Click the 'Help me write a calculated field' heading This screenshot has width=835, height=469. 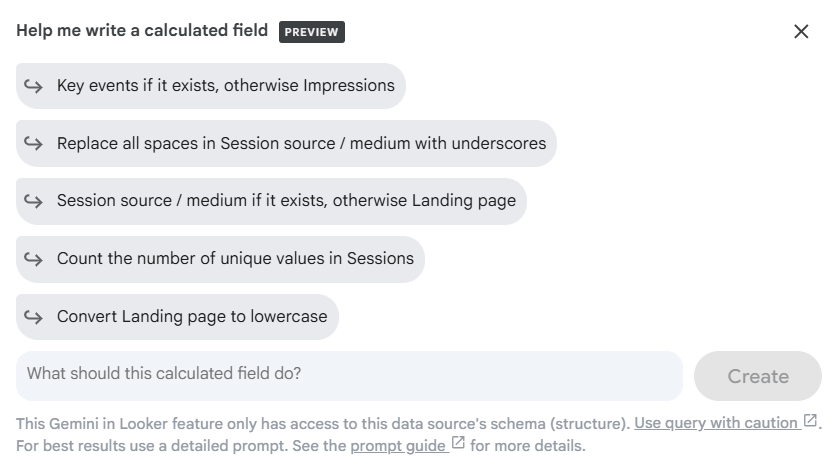tap(142, 30)
